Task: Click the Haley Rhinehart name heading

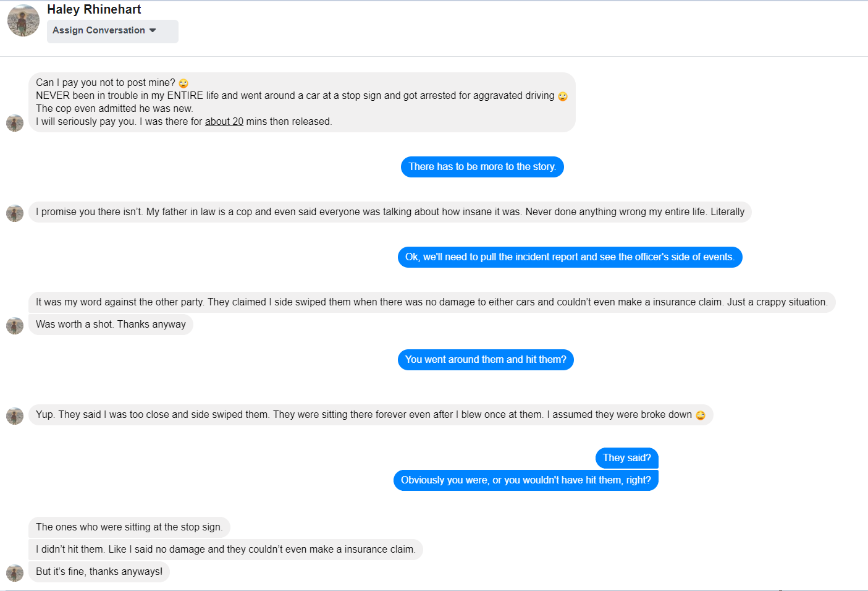Action: click(x=94, y=9)
